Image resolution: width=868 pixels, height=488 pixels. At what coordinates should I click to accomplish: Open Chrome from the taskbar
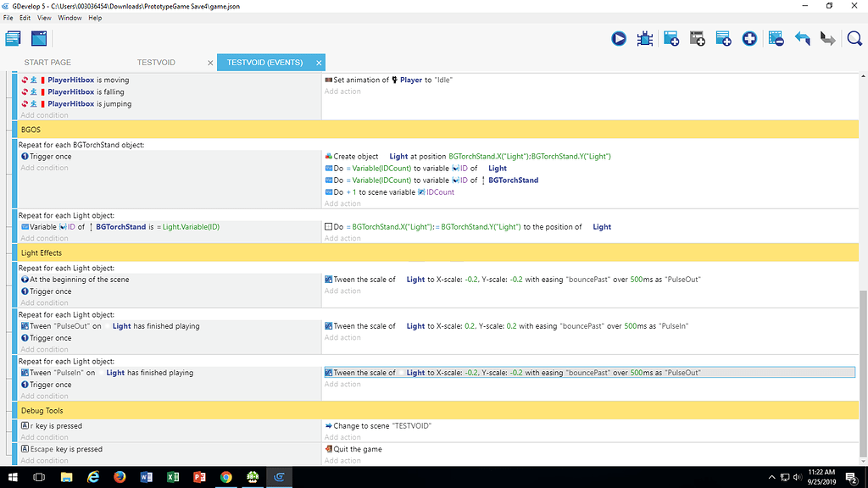[225, 477]
